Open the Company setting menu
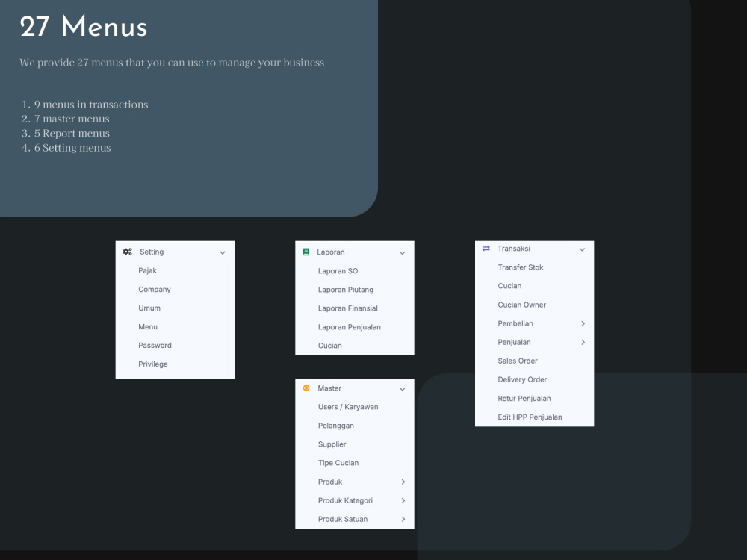Image resolution: width=747 pixels, height=560 pixels. (155, 290)
